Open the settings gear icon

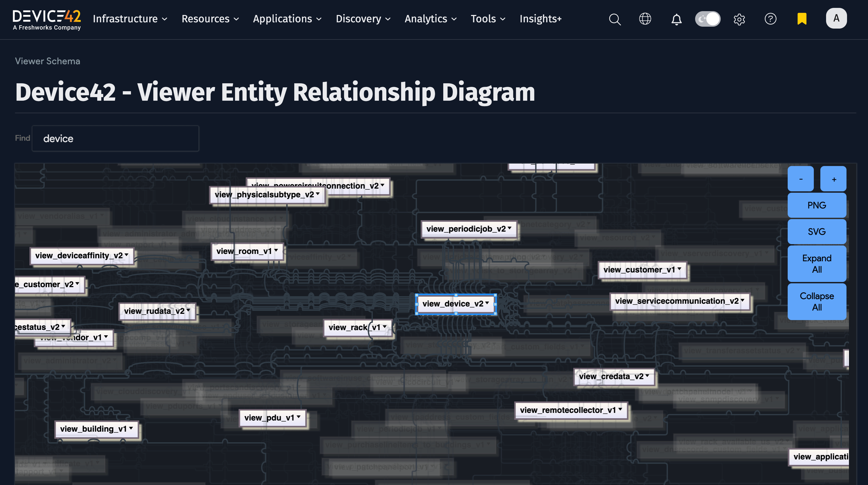739,19
